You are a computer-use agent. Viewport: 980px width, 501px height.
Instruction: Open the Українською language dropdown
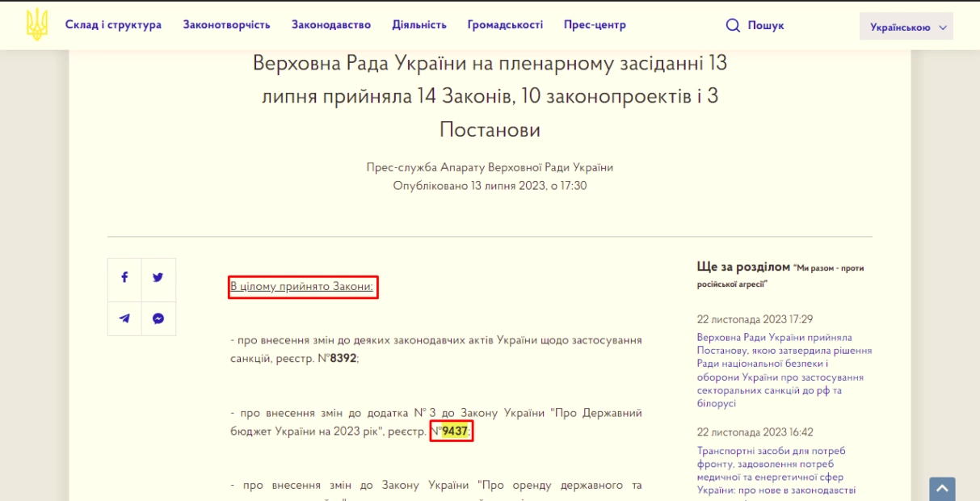906,27
